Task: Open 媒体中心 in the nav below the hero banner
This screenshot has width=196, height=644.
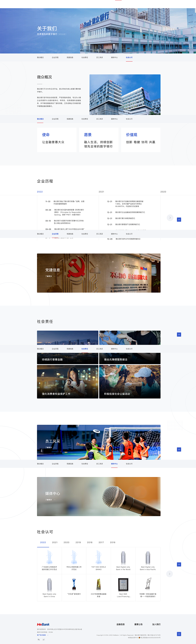Action: 114,57
